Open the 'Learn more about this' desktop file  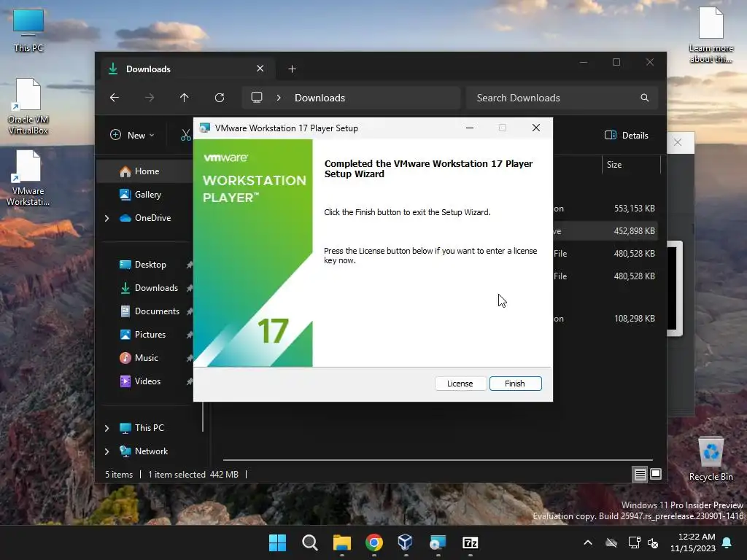(x=711, y=35)
